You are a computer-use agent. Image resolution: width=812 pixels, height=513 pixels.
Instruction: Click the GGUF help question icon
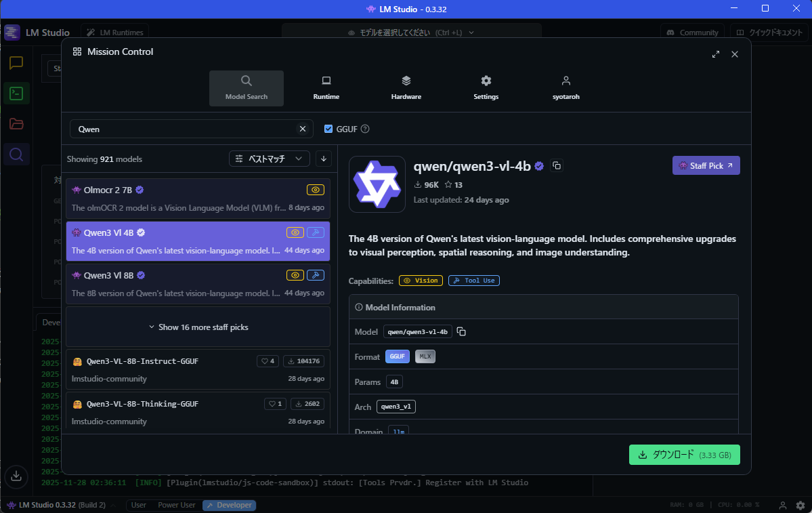(x=365, y=129)
